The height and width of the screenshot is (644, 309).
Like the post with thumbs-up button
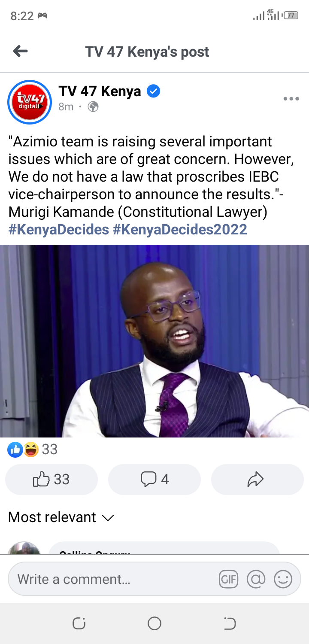[x=51, y=479]
